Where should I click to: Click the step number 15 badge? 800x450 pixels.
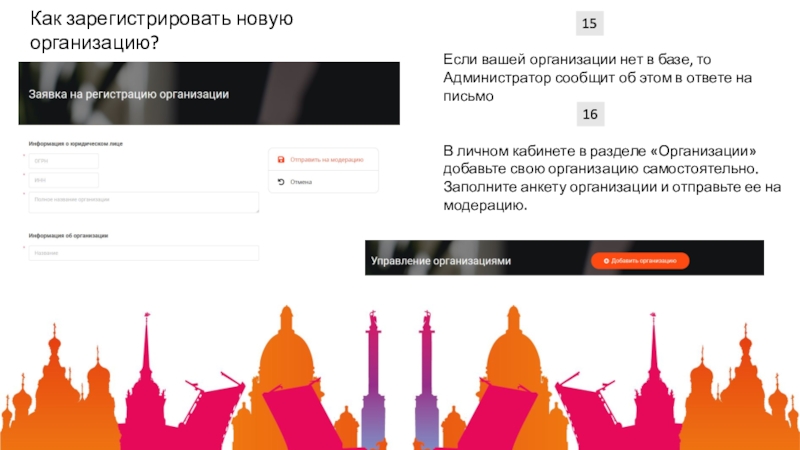coord(589,23)
